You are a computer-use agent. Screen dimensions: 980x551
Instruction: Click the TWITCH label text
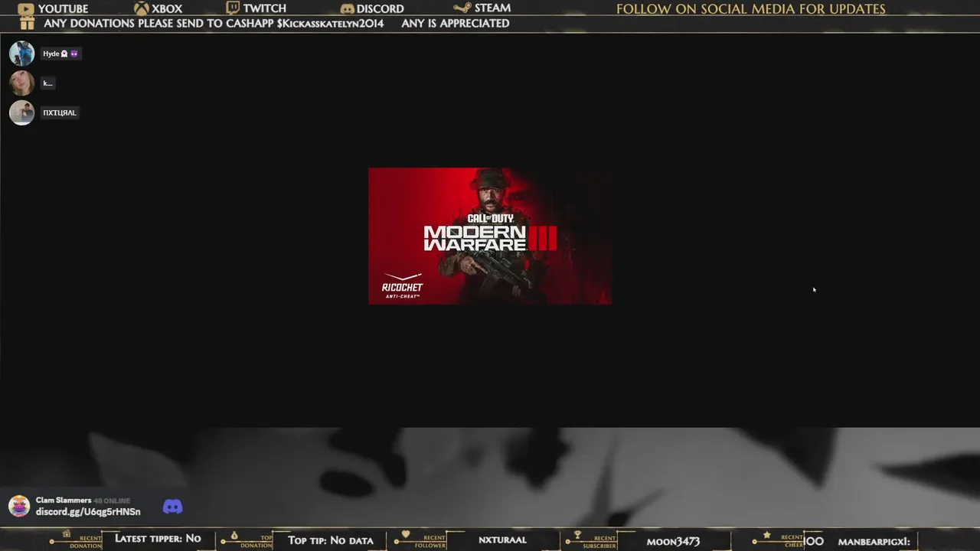(264, 8)
